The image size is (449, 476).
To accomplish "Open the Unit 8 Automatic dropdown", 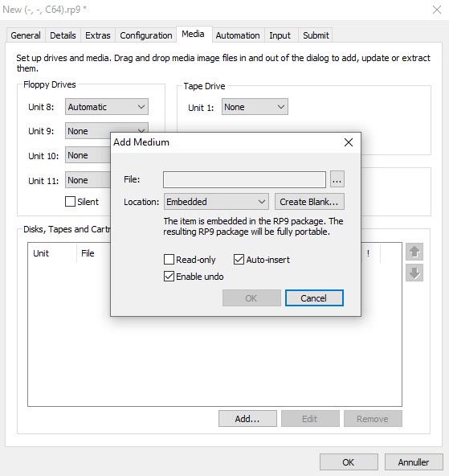I will pyautogui.click(x=107, y=107).
